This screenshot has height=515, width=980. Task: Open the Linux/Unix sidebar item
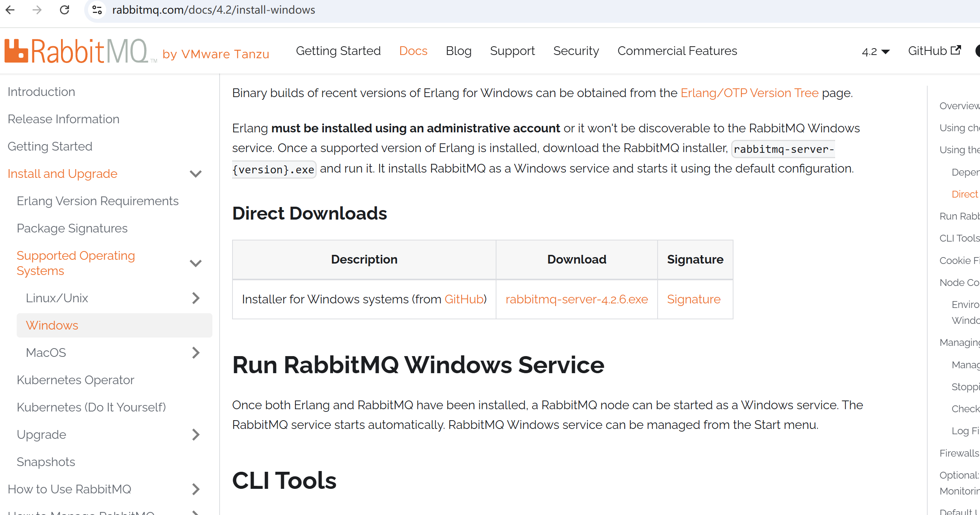point(57,298)
